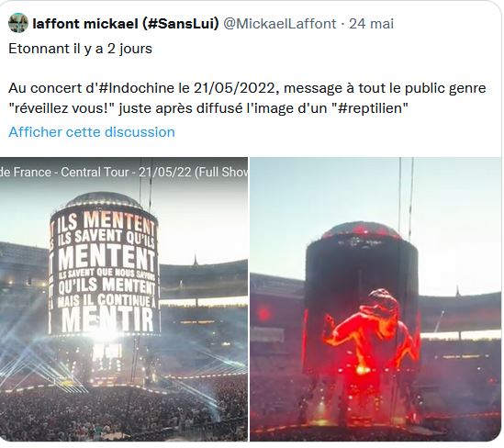Screen dimensions: 504x448
Task: Click the tweet line Etonnant il y a 2 jours
Action: (x=81, y=49)
